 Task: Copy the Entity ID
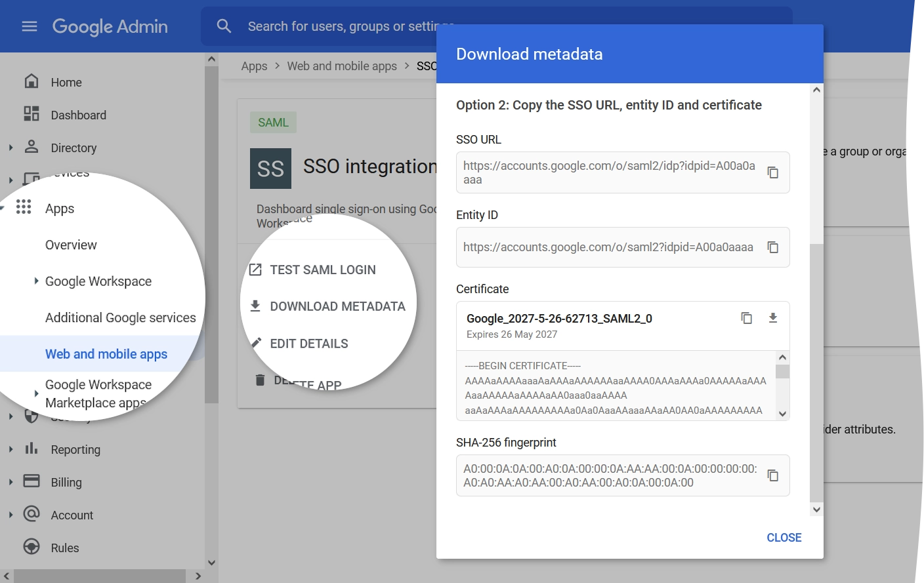(x=773, y=247)
